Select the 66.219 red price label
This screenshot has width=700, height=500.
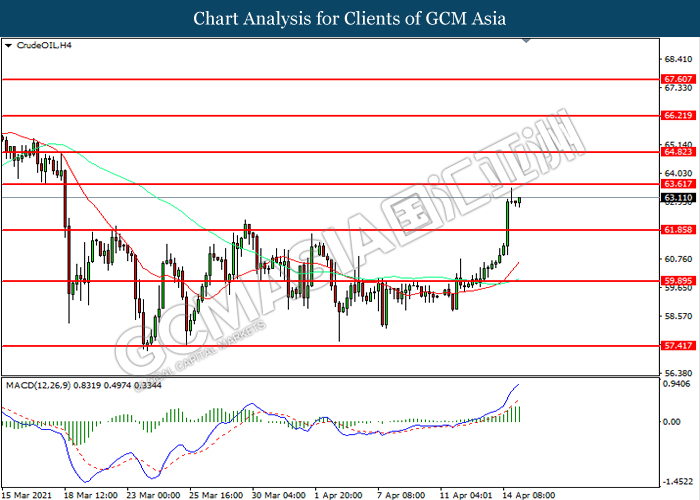pyautogui.click(x=678, y=116)
